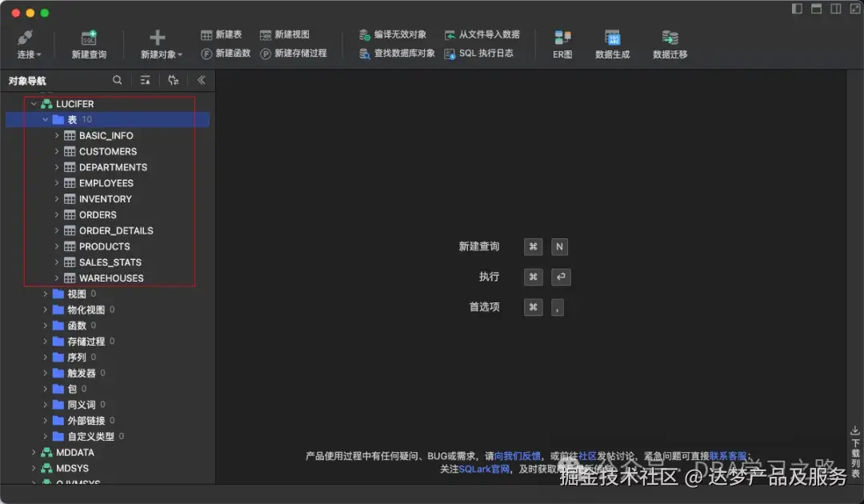864x504 pixels.
Task: Collapse the LUCIFER connection node
Action: tap(34, 103)
